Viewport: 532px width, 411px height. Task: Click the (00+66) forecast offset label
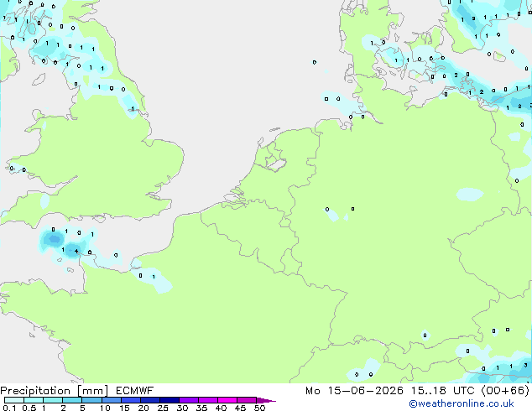(x=505, y=391)
